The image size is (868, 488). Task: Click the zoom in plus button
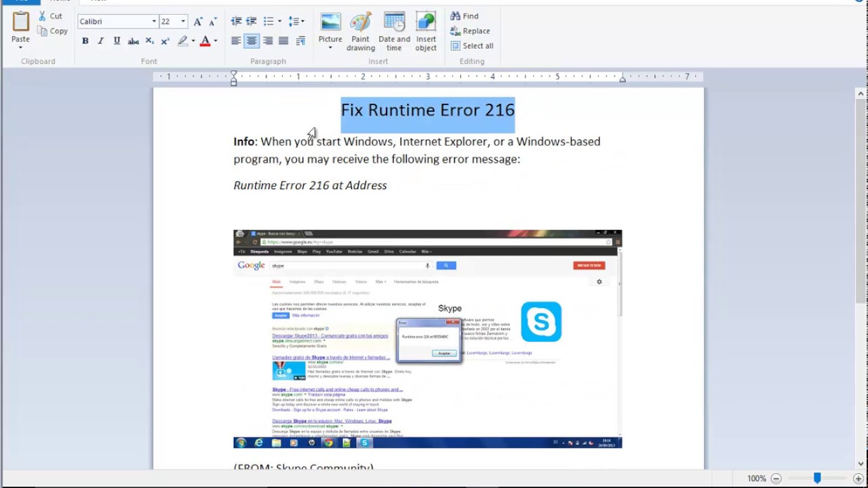pos(858,479)
